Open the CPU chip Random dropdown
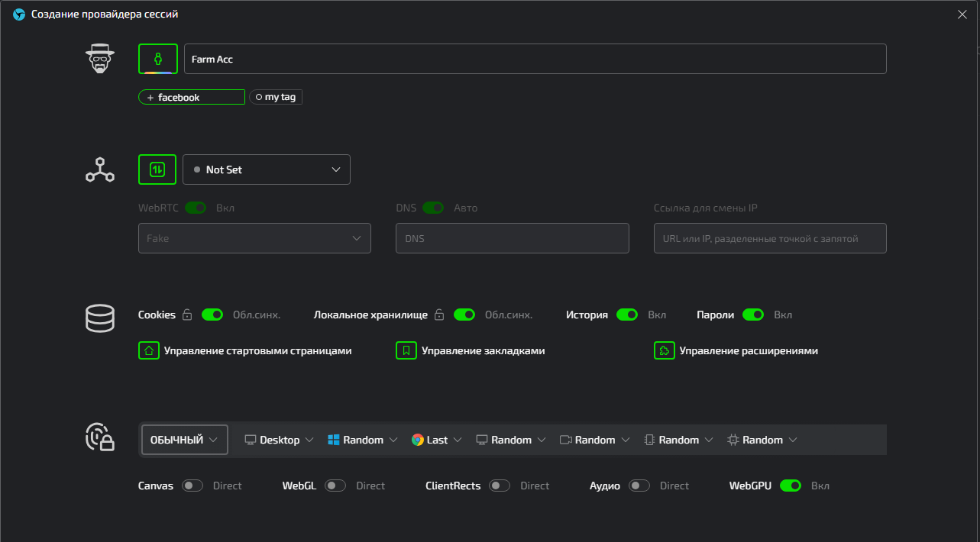Viewport: 980px width, 542px height. point(762,440)
